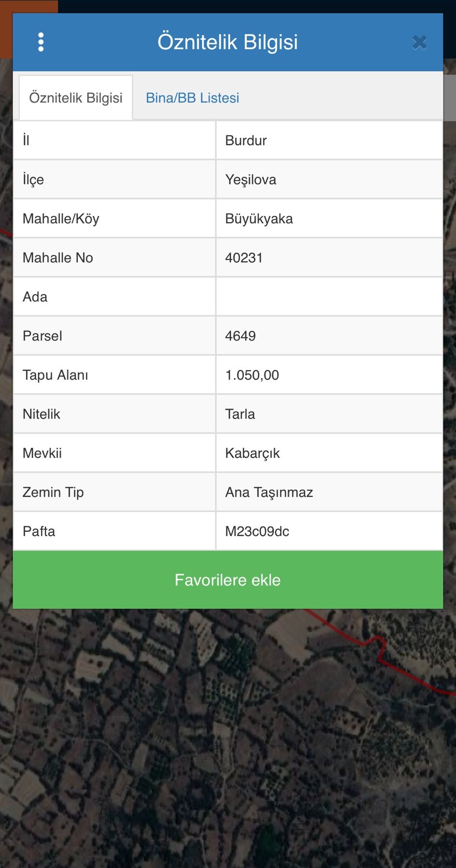The image size is (456, 868).
Task: Click the Burdur province value
Action: (246, 141)
